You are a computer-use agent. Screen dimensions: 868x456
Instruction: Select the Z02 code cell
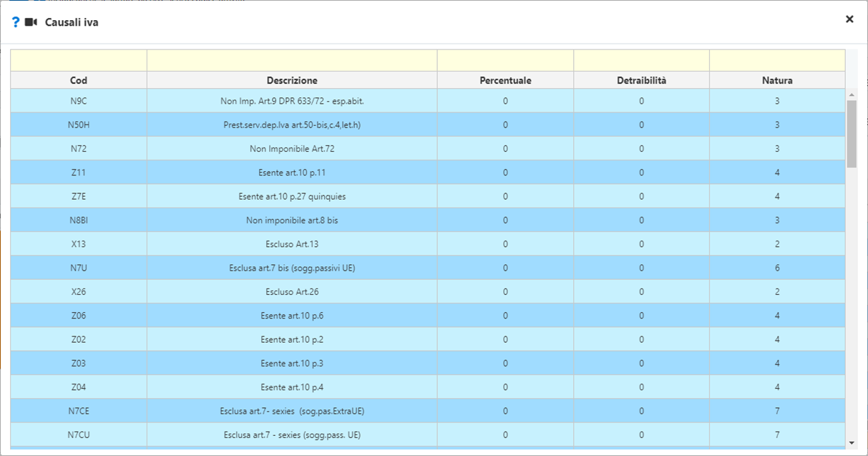point(79,339)
